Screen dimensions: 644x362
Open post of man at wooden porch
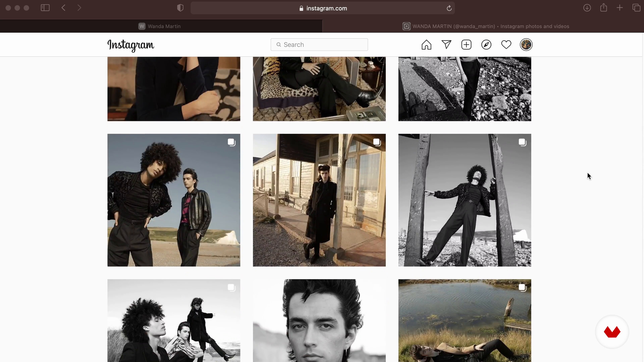pos(319,200)
